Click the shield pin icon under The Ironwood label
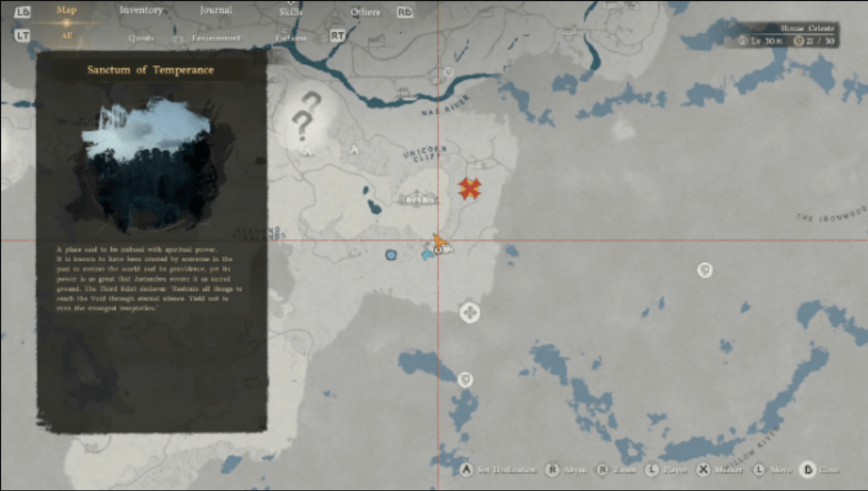This screenshot has height=491, width=868. pyautogui.click(x=705, y=270)
